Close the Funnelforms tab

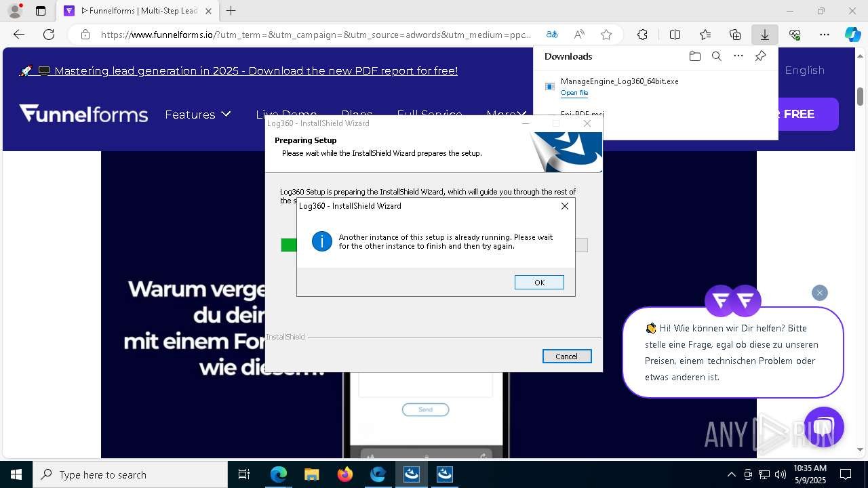(208, 11)
